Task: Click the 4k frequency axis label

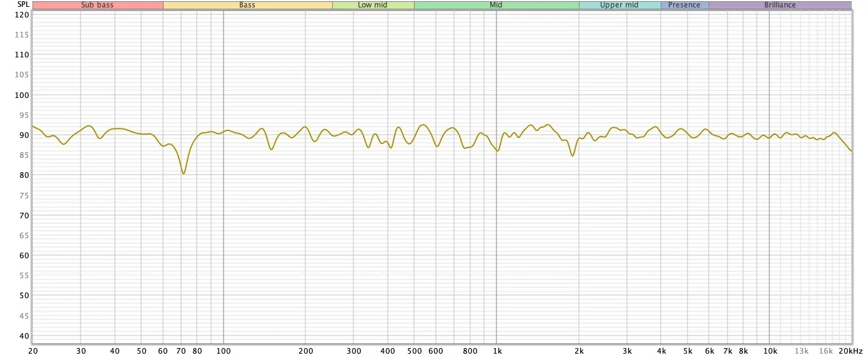Action: click(x=661, y=351)
